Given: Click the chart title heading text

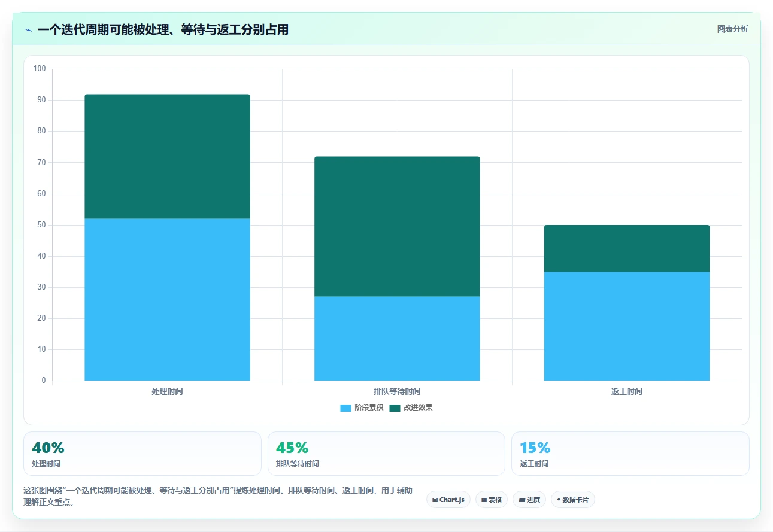Looking at the screenshot, I should (163, 29).
